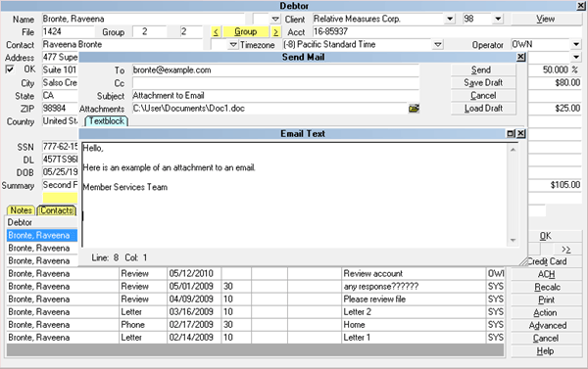Open dropdown left of Timezone label

coord(233,45)
